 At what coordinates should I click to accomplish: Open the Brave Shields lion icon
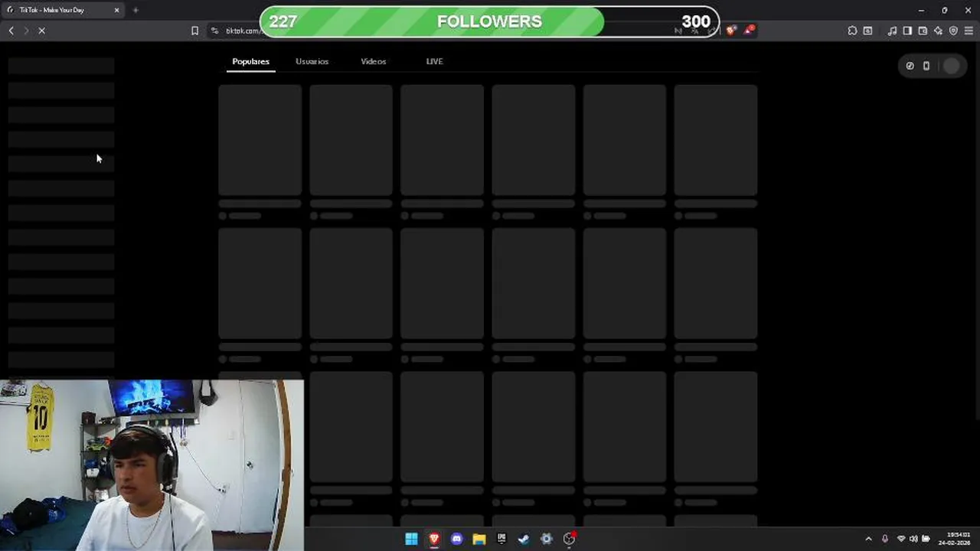[730, 31]
